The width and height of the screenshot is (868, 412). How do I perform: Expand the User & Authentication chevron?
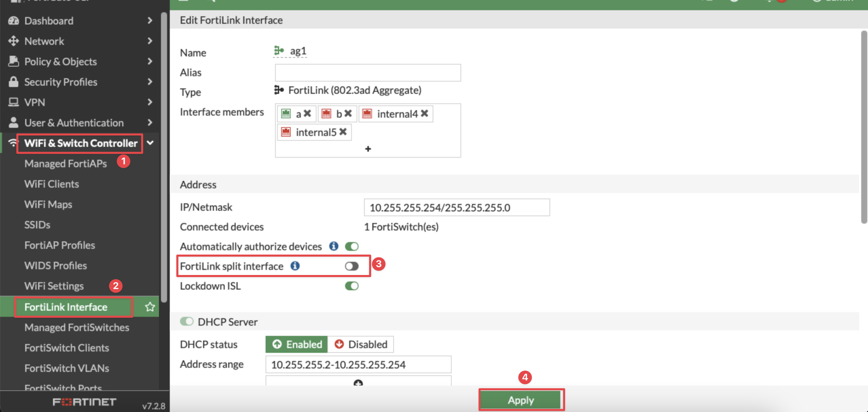(x=150, y=122)
